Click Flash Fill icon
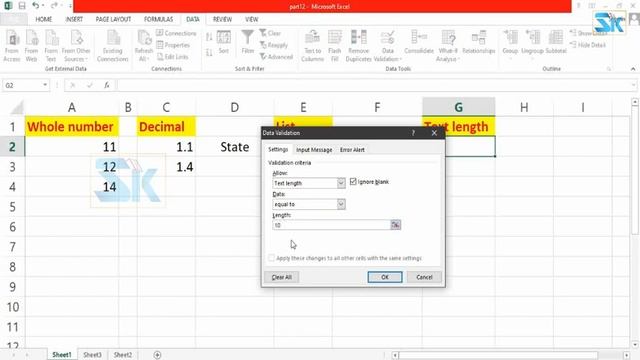640x360 pixels. tap(335, 46)
